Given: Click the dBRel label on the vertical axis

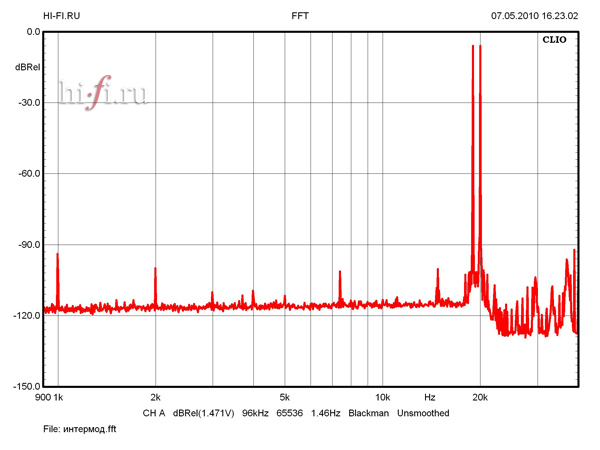Looking at the screenshot, I should (27, 67).
